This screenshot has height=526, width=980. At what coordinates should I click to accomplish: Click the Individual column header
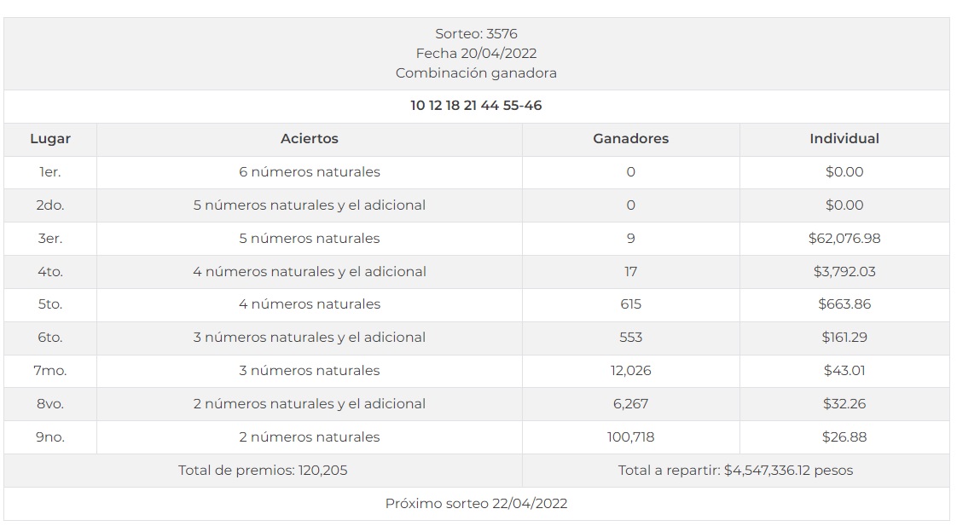844,139
